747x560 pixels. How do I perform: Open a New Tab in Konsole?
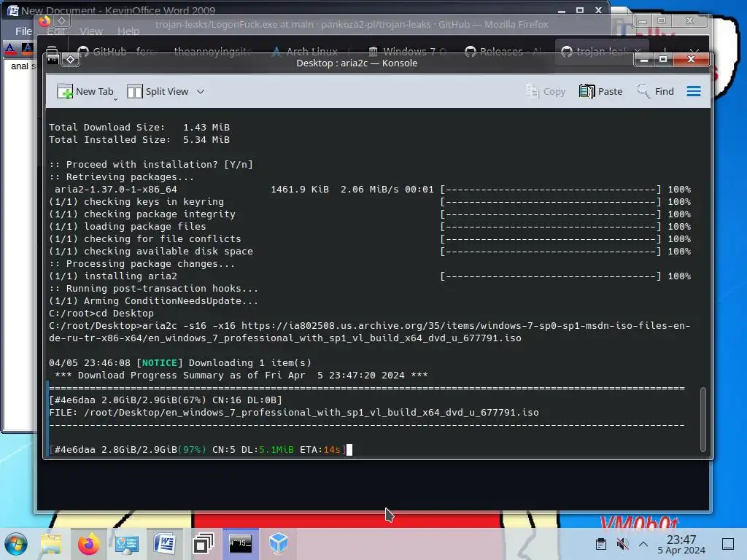coord(85,91)
